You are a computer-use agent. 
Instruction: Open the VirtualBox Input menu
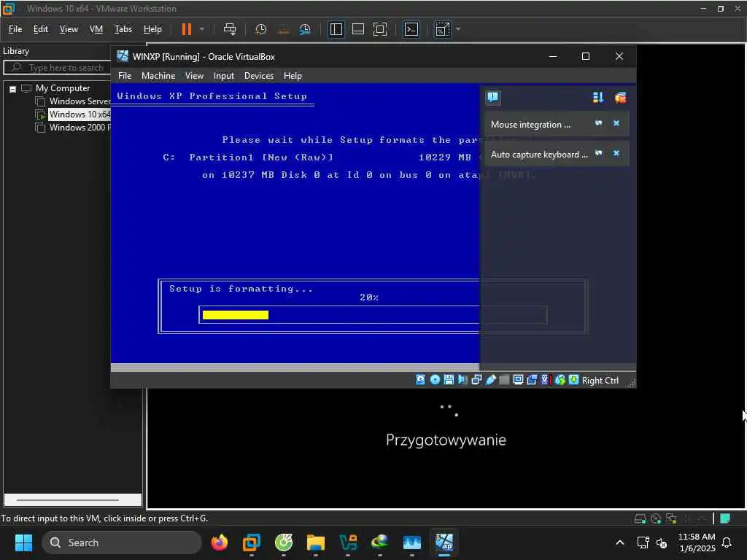click(224, 76)
